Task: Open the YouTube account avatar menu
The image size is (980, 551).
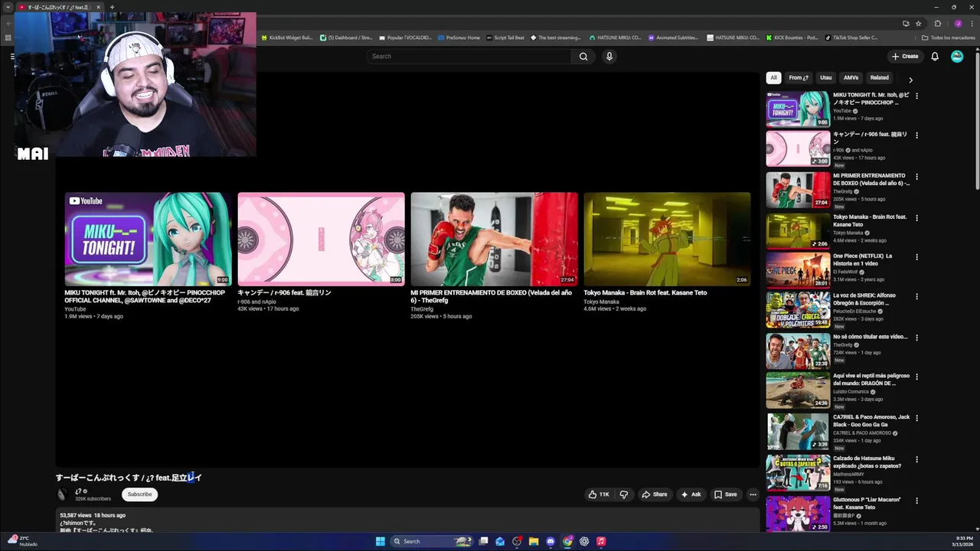Action: point(957,56)
